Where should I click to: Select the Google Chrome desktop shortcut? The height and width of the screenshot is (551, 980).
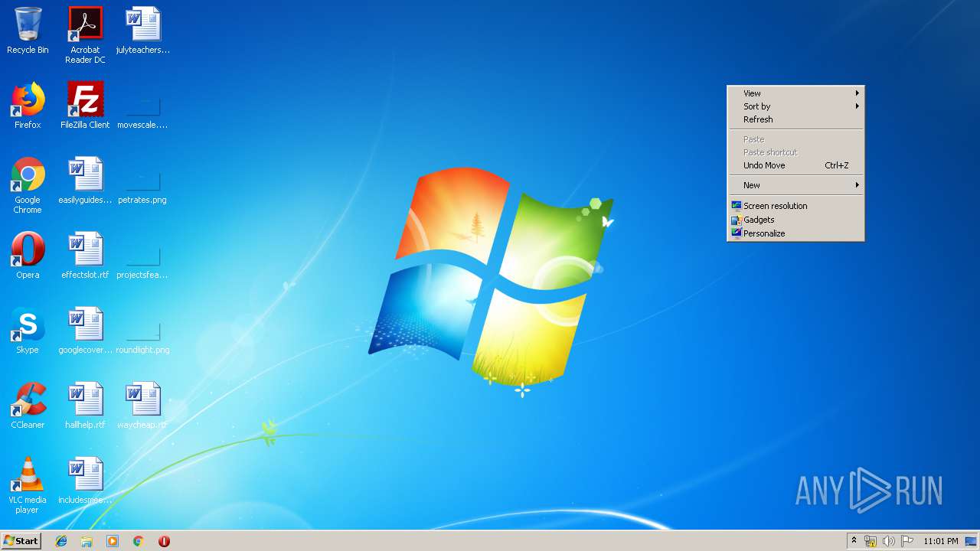pos(28,185)
